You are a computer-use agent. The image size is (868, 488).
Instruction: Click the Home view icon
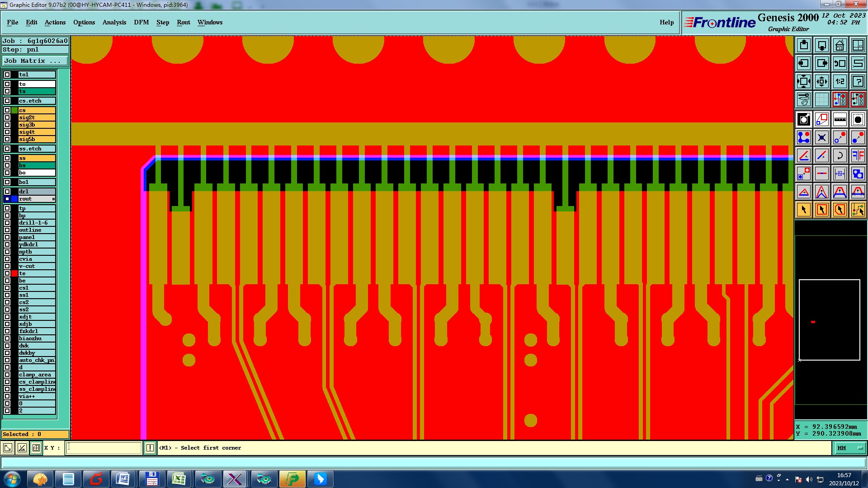click(x=840, y=45)
